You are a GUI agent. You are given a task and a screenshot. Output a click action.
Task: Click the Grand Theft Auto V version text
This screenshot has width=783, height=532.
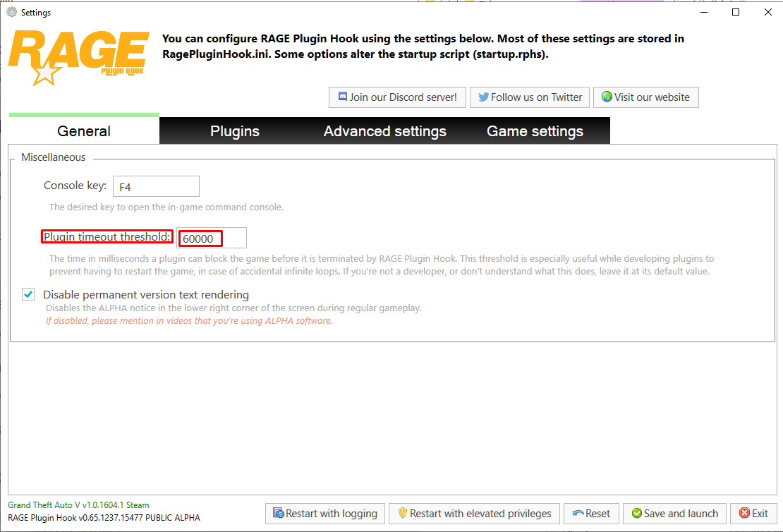[78, 505]
